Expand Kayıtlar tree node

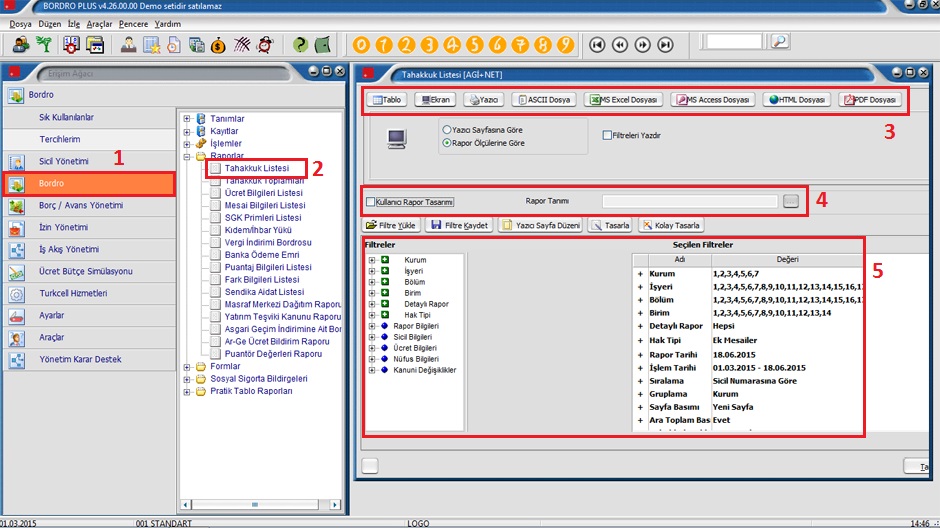(x=187, y=131)
